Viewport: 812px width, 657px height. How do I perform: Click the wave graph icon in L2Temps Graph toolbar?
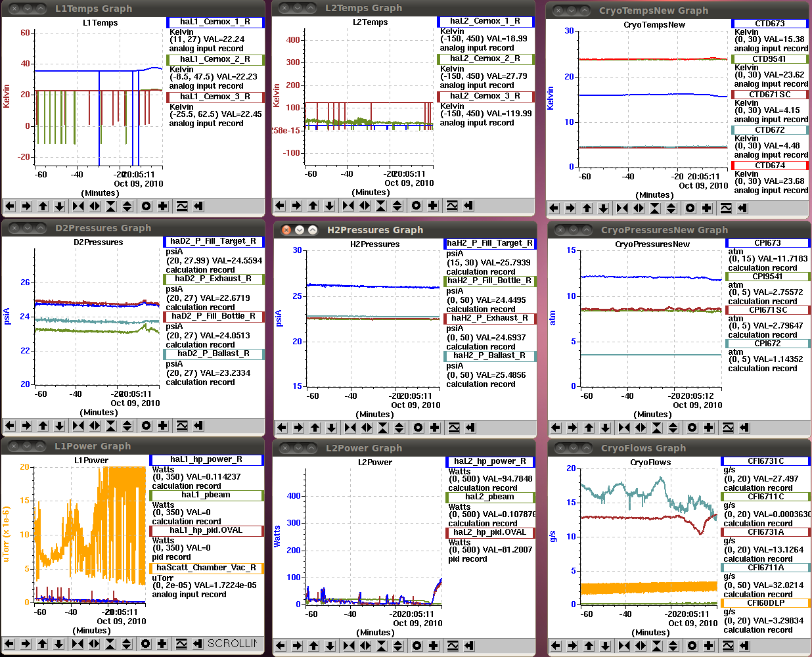click(452, 206)
